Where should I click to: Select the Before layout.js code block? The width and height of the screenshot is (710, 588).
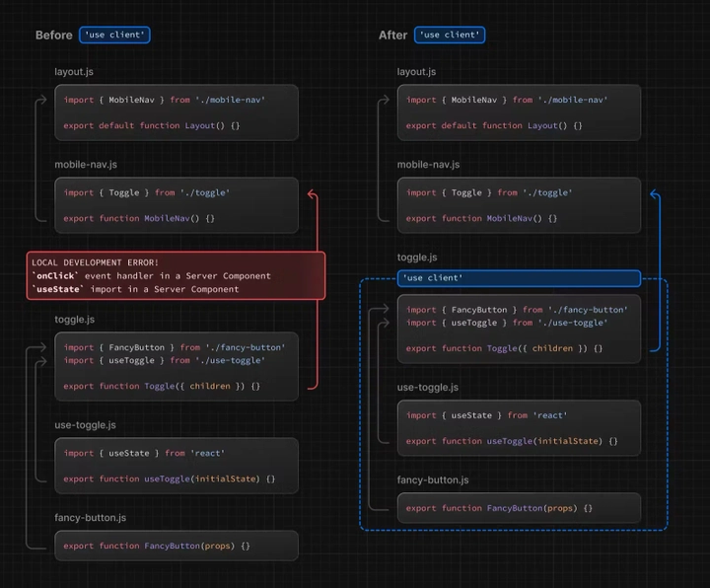pyautogui.click(x=177, y=112)
